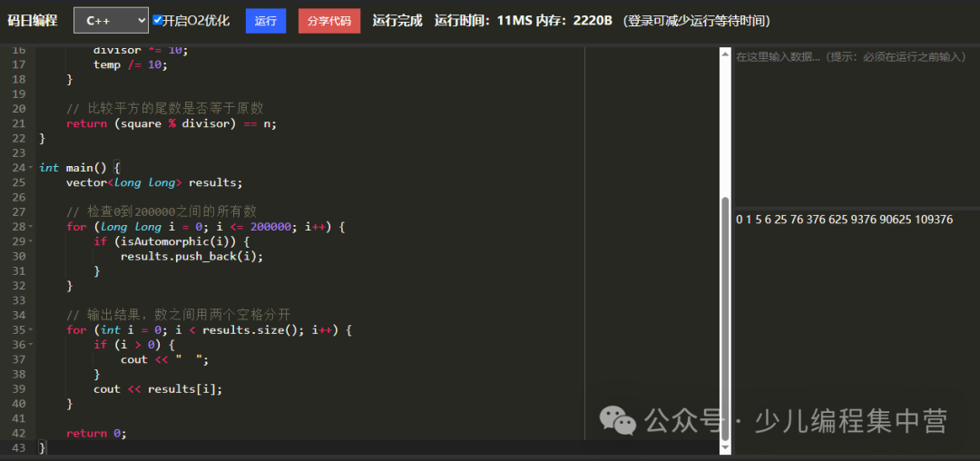Click the closing brace on line 43
The image size is (980, 461).
[42, 448]
